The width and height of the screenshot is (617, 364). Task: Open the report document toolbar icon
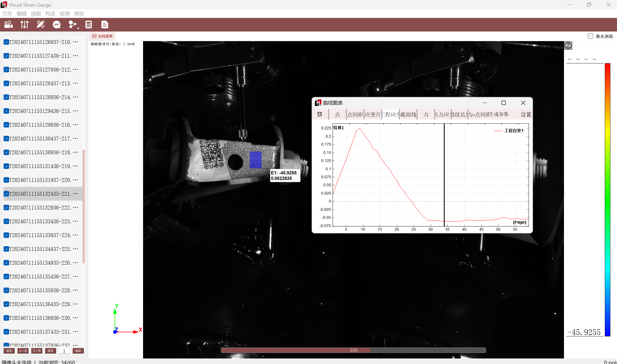105,25
